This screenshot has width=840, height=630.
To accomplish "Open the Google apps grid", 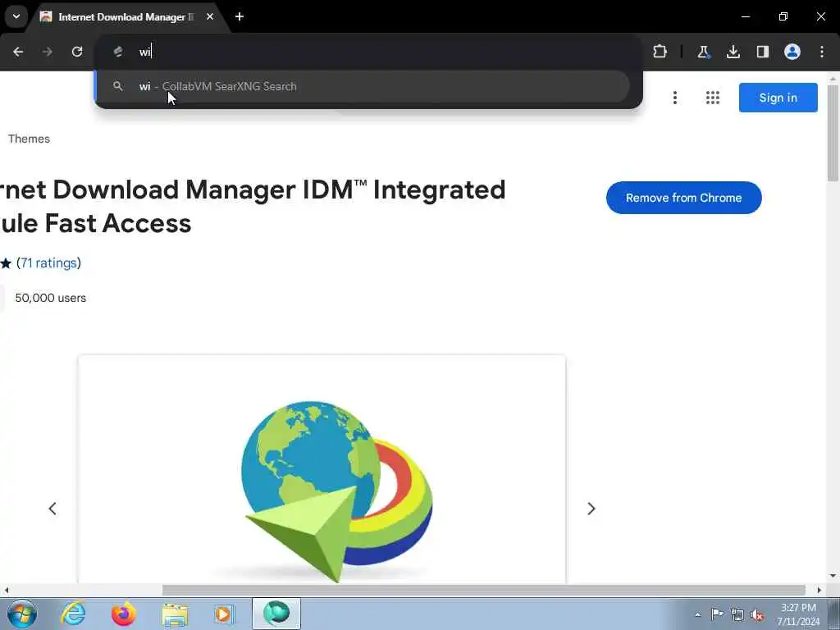I will point(713,98).
